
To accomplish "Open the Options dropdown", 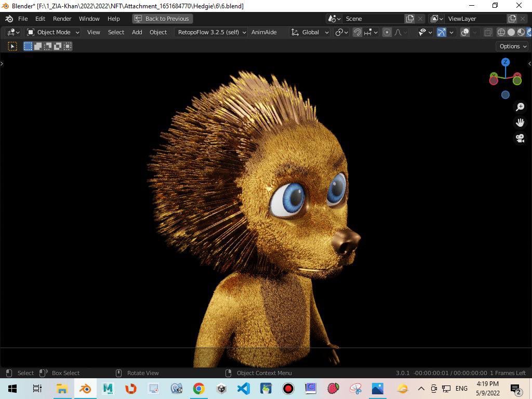I will (512, 46).
